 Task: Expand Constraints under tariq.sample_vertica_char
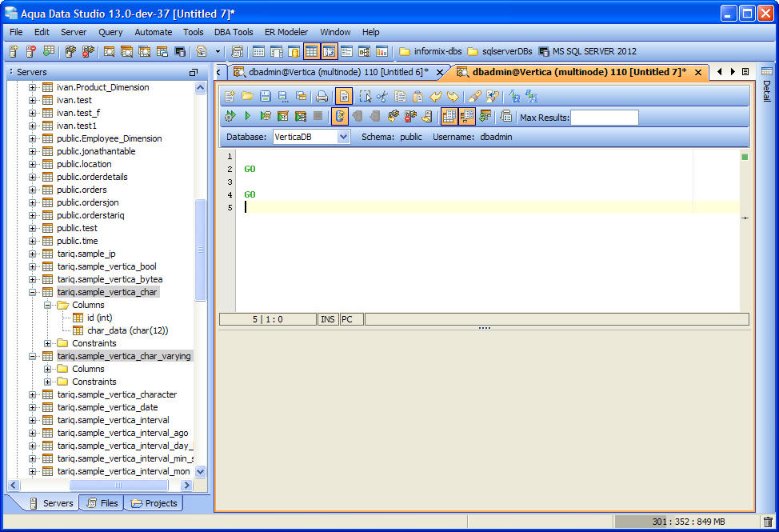(x=48, y=343)
